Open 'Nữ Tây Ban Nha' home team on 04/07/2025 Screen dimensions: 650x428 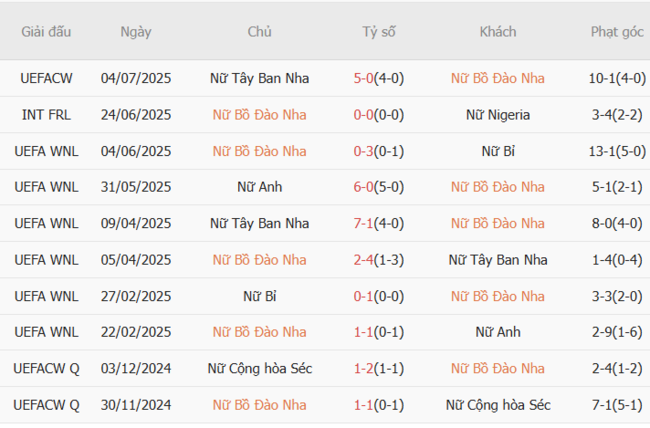tap(260, 78)
